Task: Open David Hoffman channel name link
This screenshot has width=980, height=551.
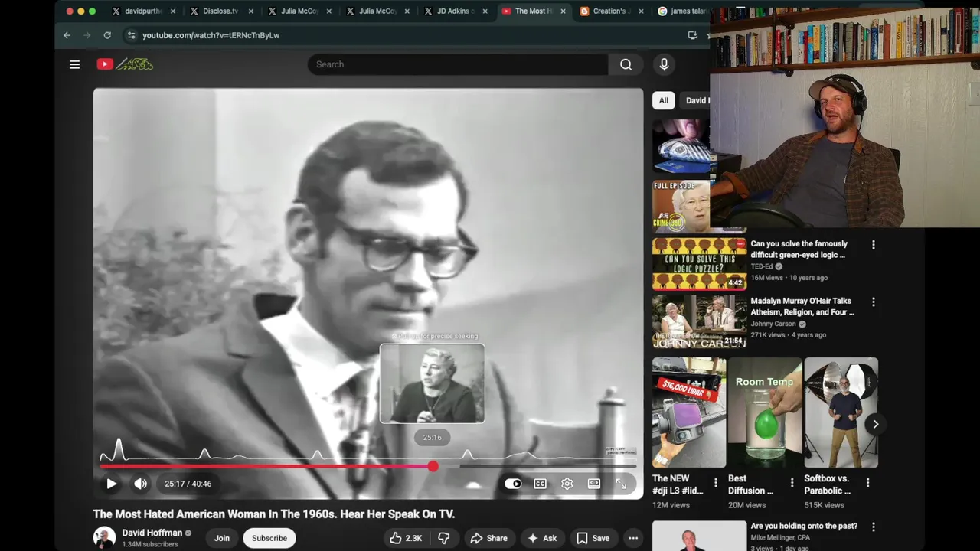Action: [x=152, y=533]
